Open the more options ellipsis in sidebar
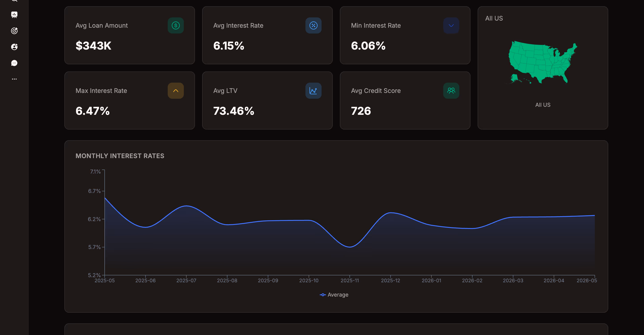This screenshot has height=335, width=644. [14, 79]
